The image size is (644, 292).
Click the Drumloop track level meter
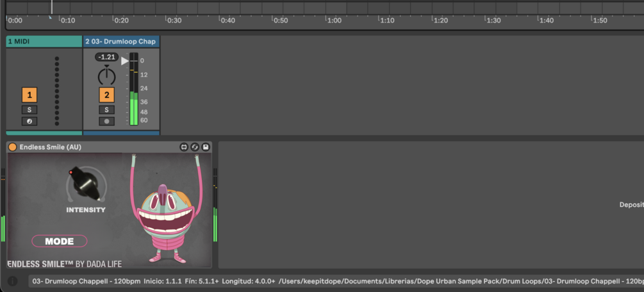click(x=134, y=89)
